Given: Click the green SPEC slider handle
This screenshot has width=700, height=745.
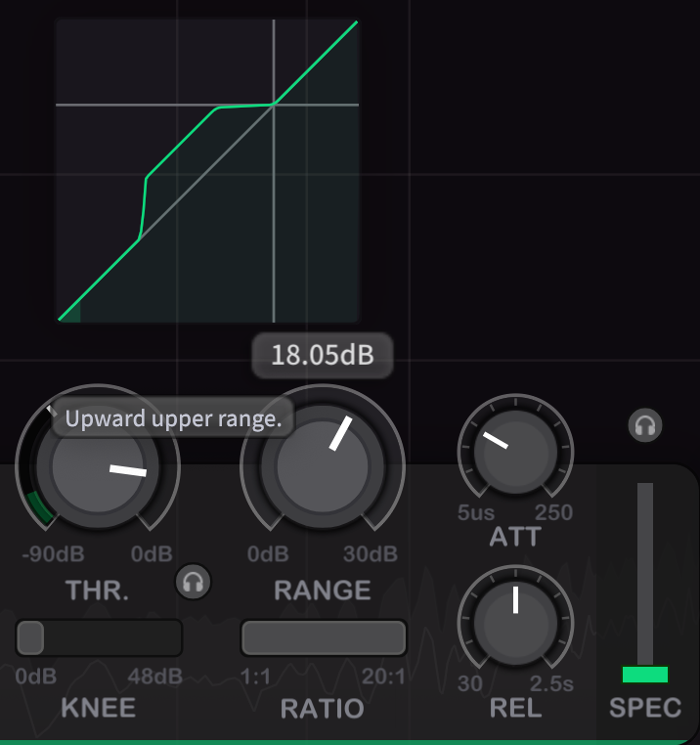Looking at the screenshot, I should (x=645, y=675).
